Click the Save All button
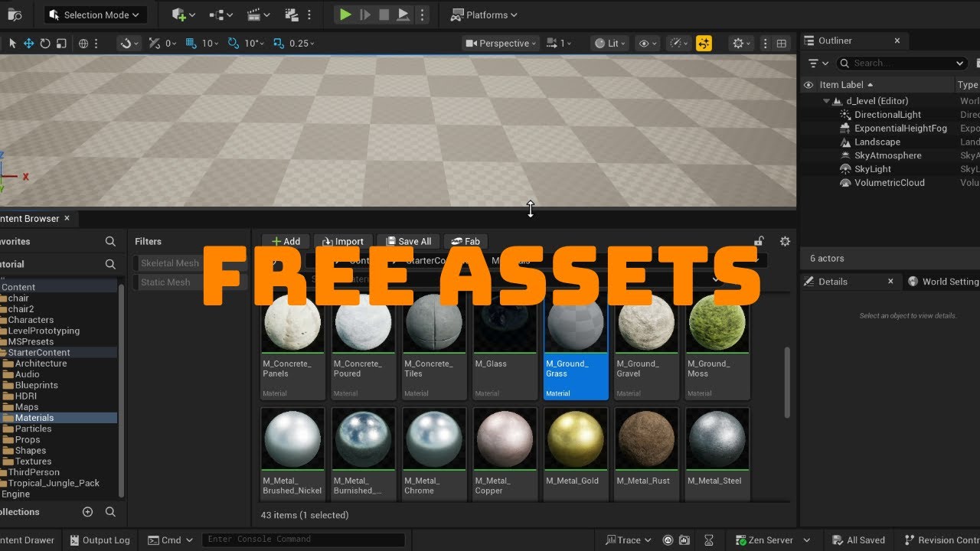Viewport: 980px width, 551px height. pyautogui.click(x=408, y=241)
